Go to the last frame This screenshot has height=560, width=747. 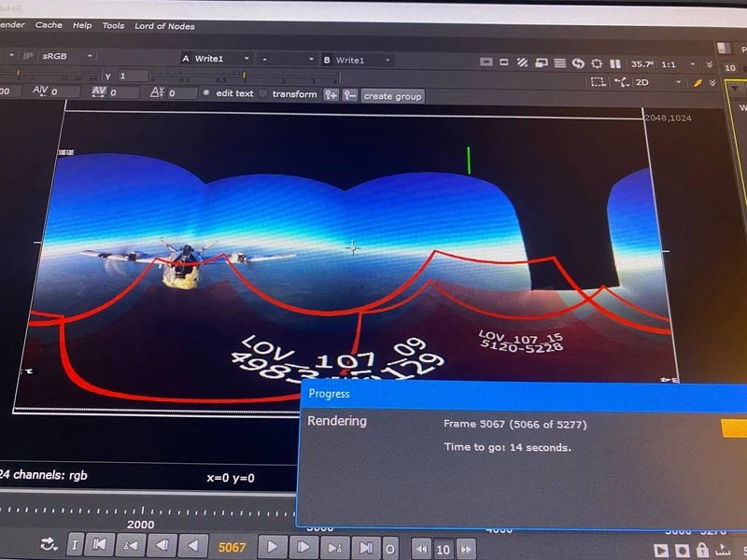tap(366, 548)
